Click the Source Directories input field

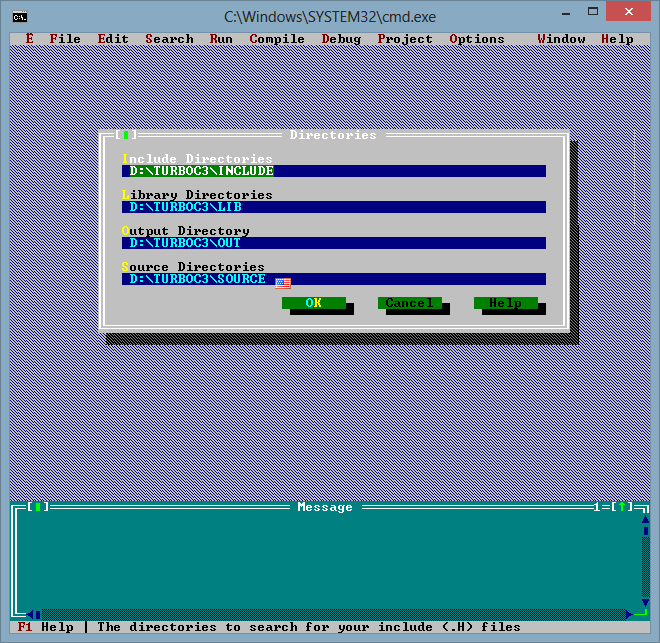point(334,279)
